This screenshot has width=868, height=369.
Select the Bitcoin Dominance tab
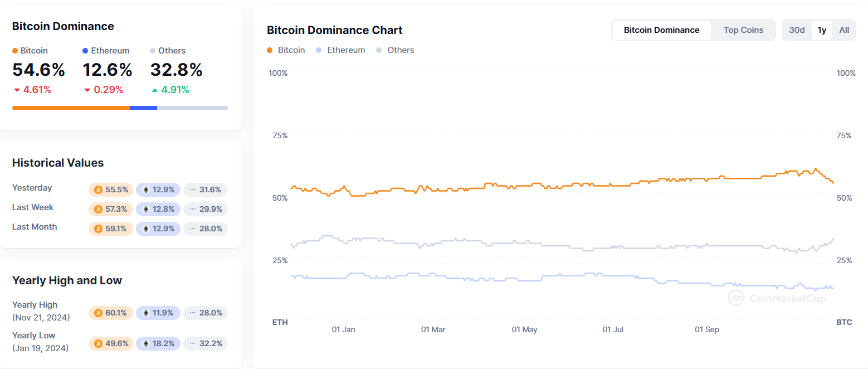pos(661,30)
